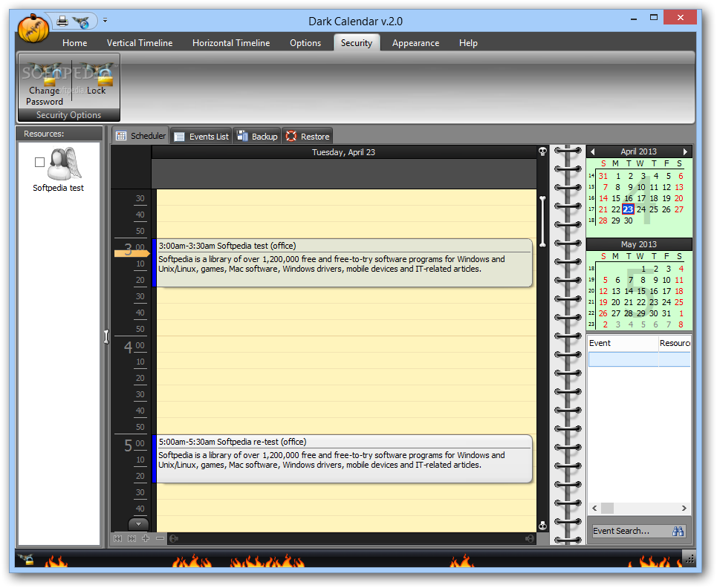Click the Backup tab button
Image resolution: width=717 pixels, height=588 pixels.
point(257,136)
